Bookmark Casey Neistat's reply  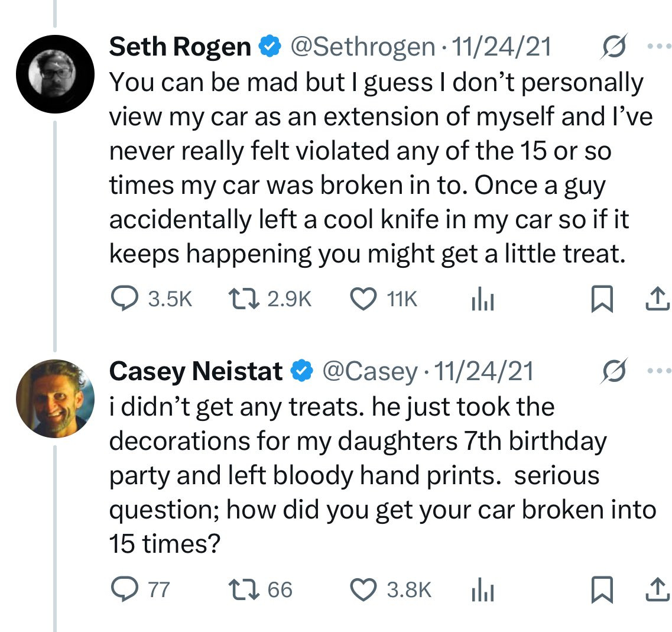(x=602, y=591)
